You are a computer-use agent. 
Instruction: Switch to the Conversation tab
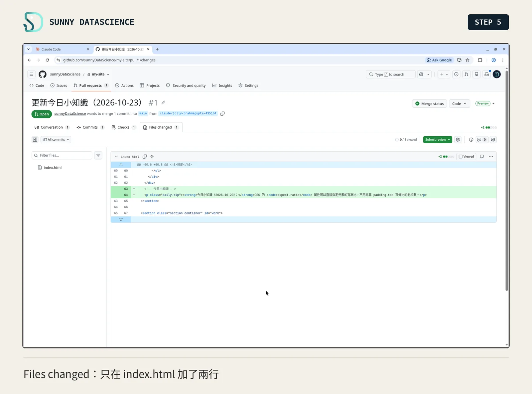pyautogui.click(x=52, y=127)
